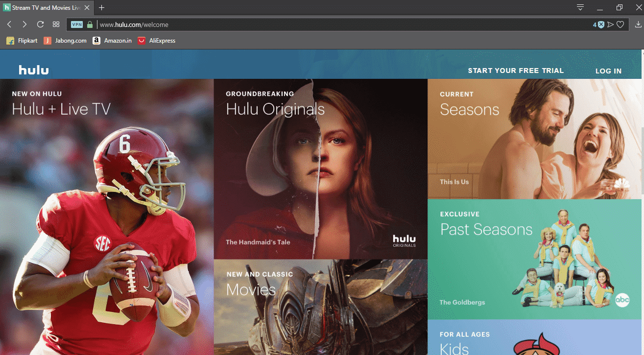Open the New and Classic Movies tile
The image size is (644, 355).
click(320, 308)
